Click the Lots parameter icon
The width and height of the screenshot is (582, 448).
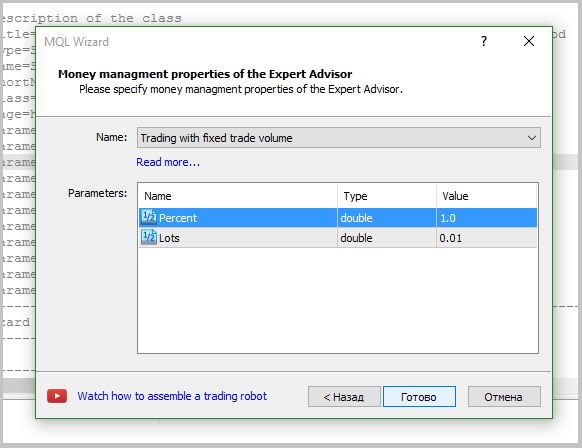coord(149,237)
